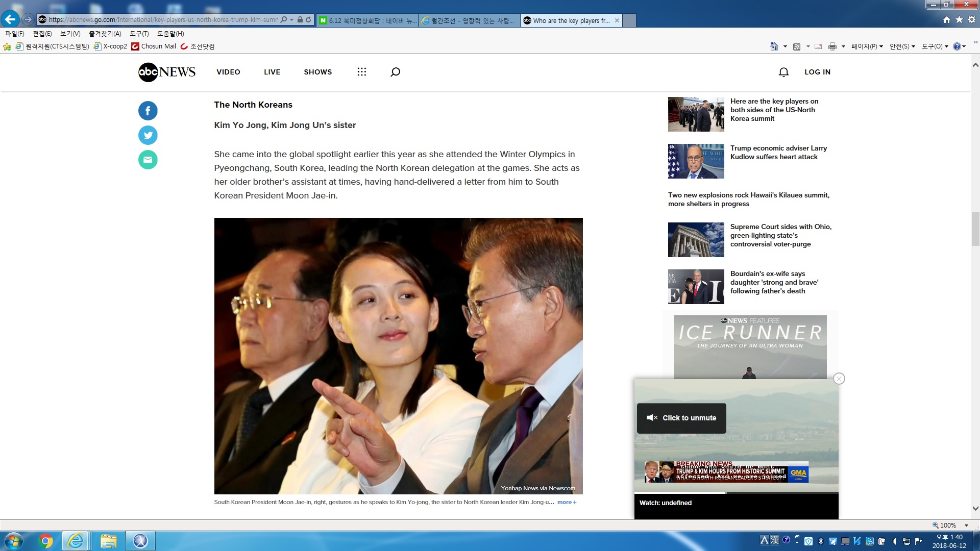Click the ABC News logo
980x551 pixels.
[167, 72]
